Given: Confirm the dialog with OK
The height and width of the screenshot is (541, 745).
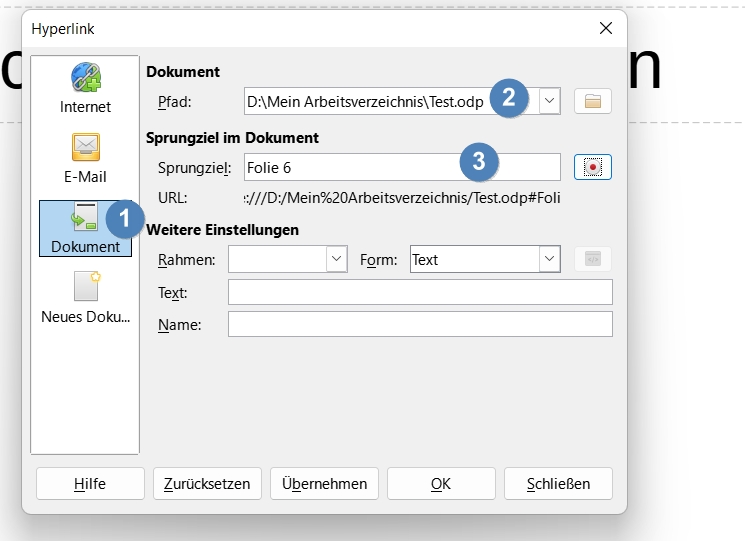Looking at the screenshot, I should coord(441,483).
